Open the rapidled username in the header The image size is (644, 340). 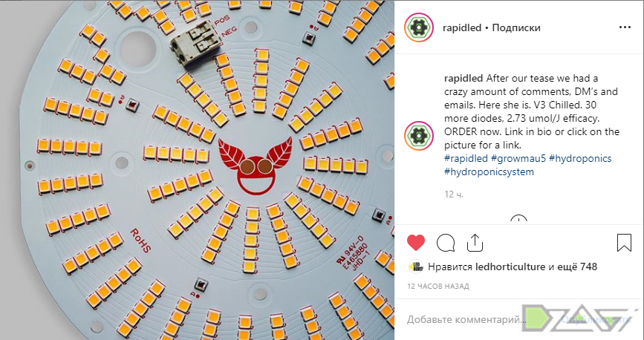click(462, 28)
